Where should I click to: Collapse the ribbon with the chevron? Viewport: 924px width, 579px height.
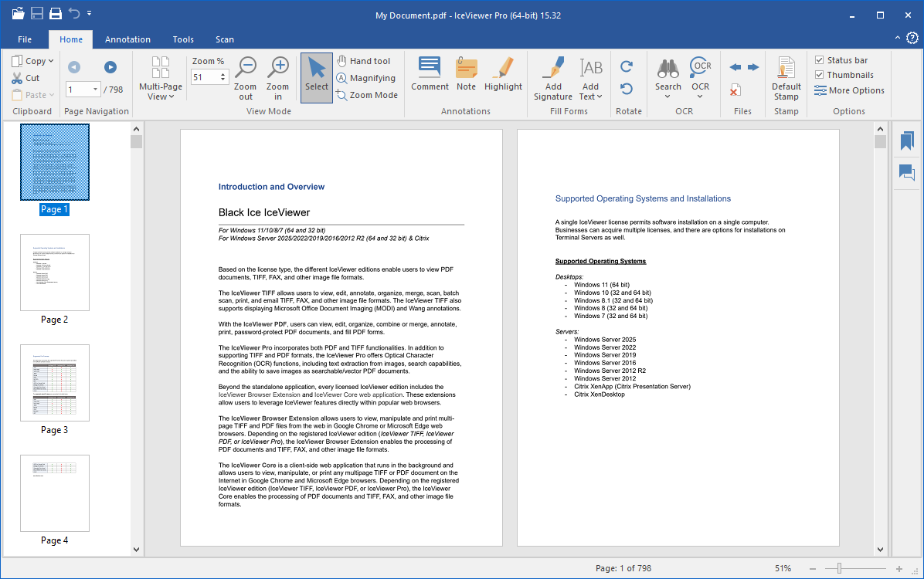tap(898, 38)
